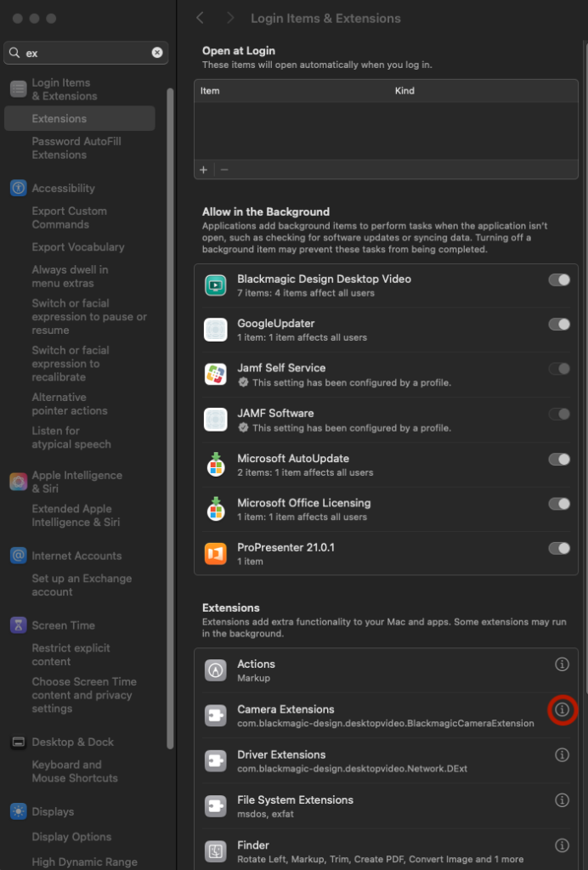Open File System Extensions info button

(562, 800)
